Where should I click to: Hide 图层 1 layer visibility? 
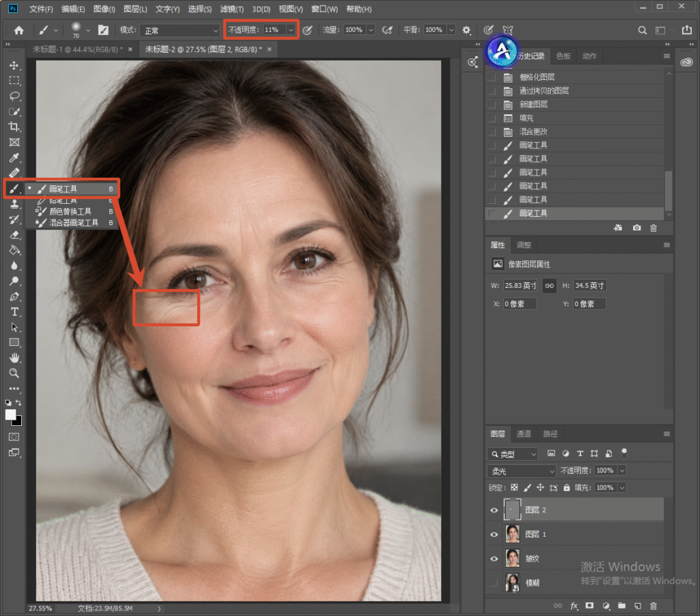click(x=494, y=535)
